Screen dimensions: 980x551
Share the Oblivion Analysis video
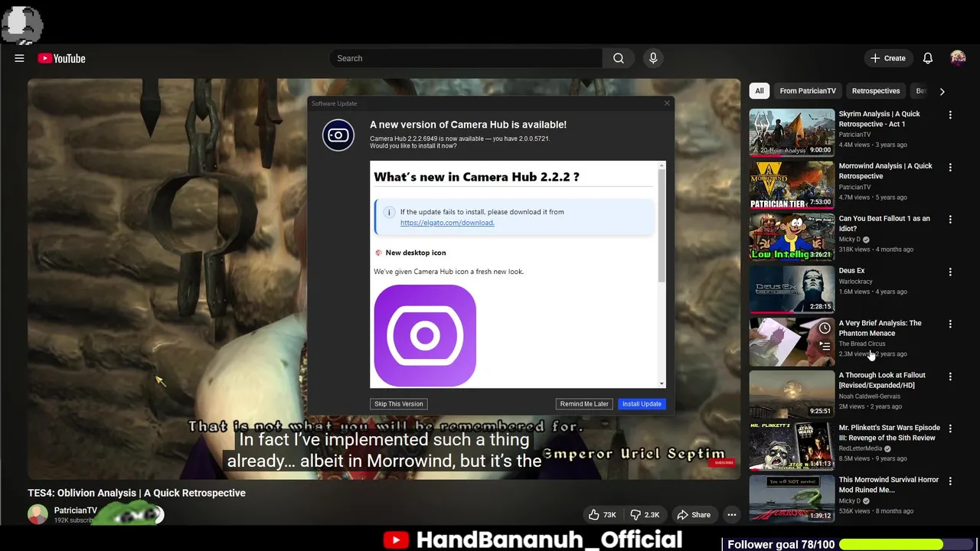click(693, 515)
